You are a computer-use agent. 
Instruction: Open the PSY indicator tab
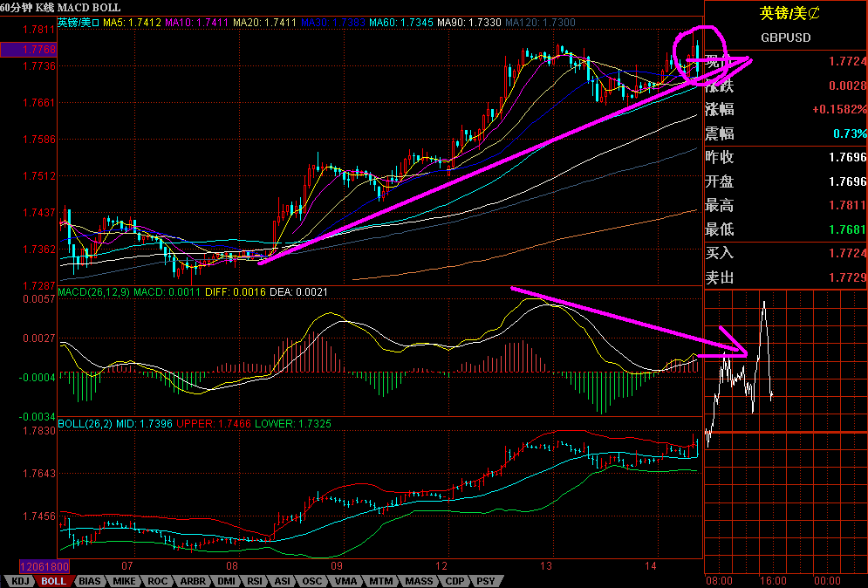pyautogui.click(x=486, y=581)
